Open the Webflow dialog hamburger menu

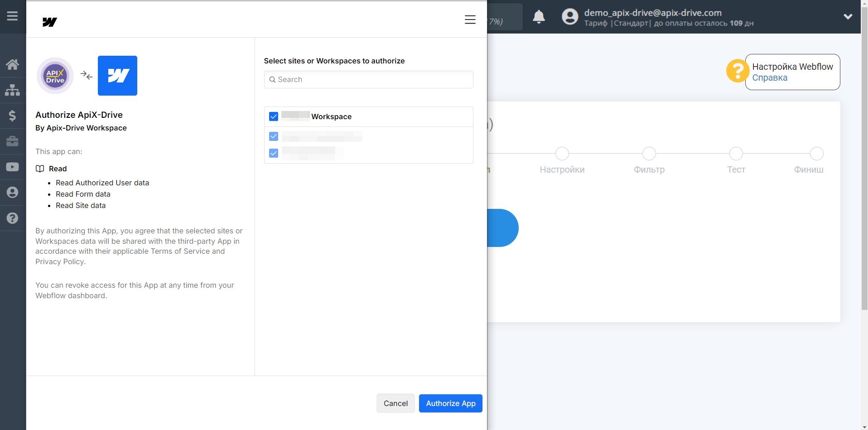[x=470, y=19]
